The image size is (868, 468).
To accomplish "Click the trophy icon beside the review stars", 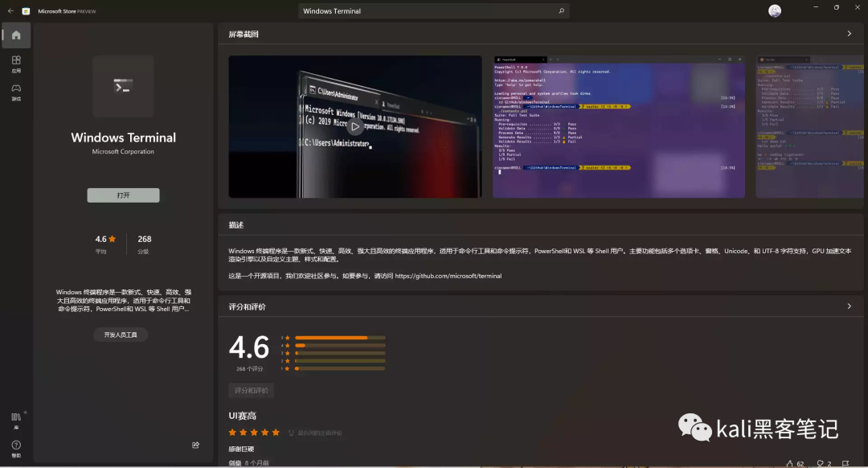I will click(291, 433).
